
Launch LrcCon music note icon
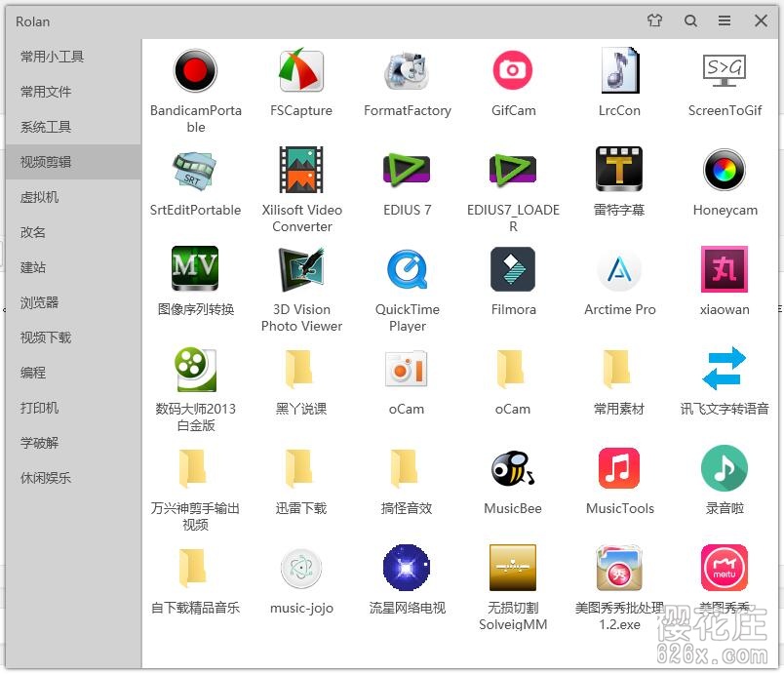tap(619, 70)
